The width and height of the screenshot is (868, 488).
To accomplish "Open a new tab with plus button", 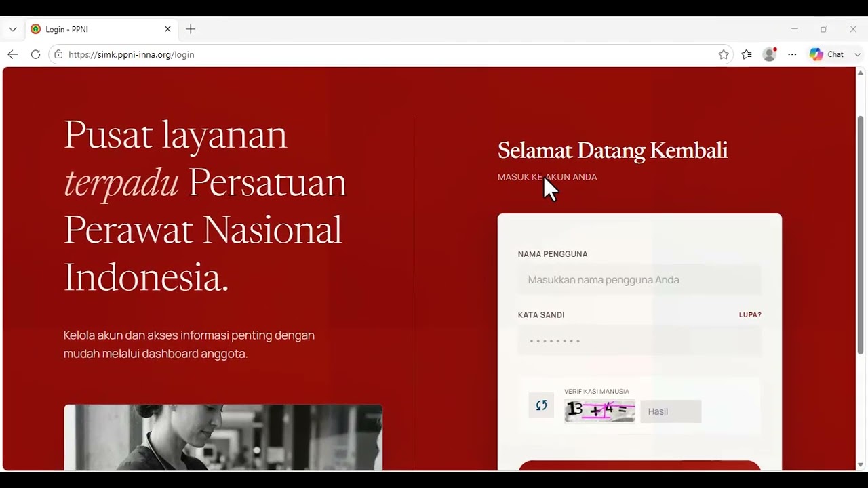I will pyautogui.click(x=191, y=29).
